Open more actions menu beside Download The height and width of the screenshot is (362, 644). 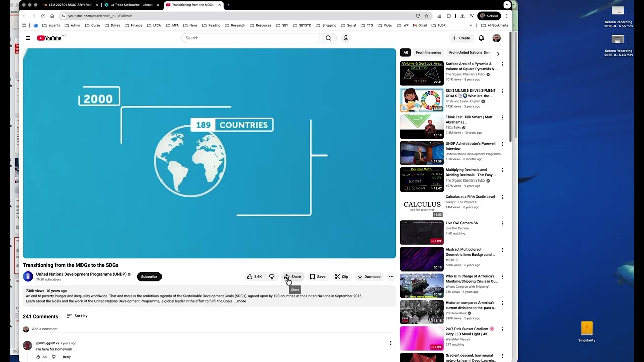coord(391,277)
